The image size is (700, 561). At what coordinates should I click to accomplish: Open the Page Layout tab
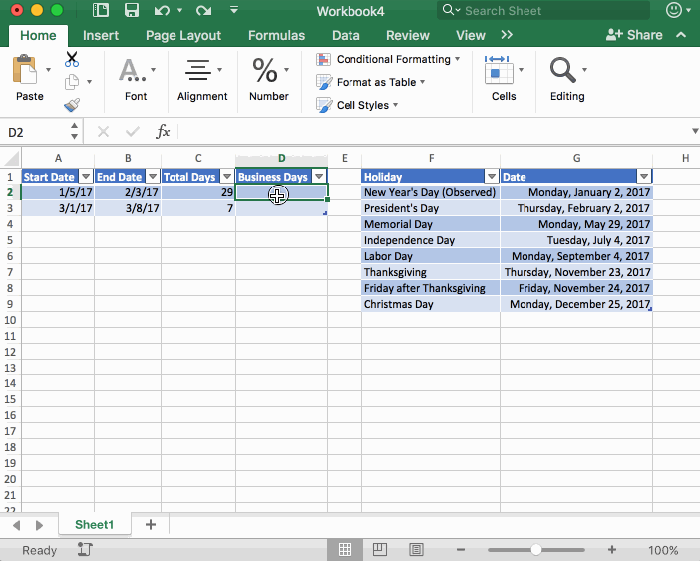click(183, 35)
